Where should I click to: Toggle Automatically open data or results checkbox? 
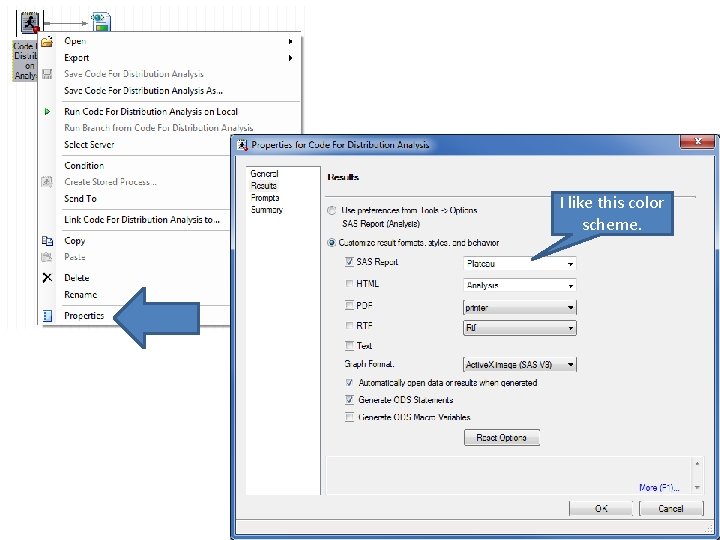coord(349,382)
